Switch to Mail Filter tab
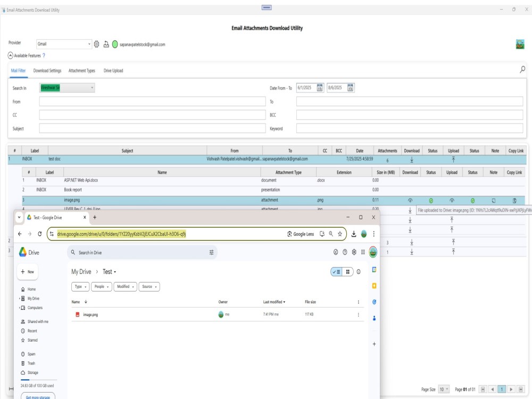The height and width of the screenshot is (399, 532). [x=18, y=71]
